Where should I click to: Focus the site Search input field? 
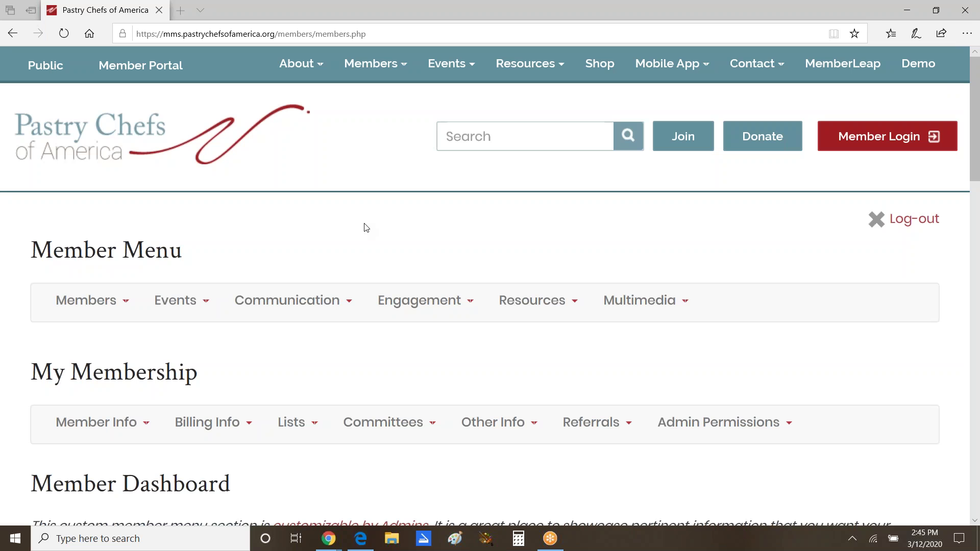click(x=525, y=136)
